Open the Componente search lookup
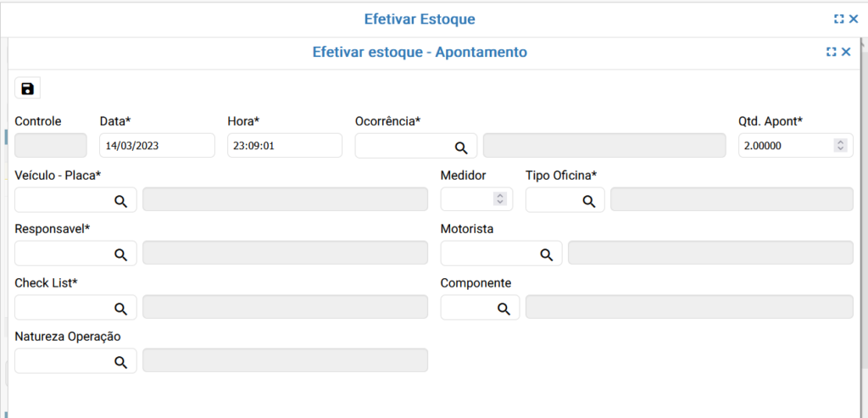 coord(503,309)
